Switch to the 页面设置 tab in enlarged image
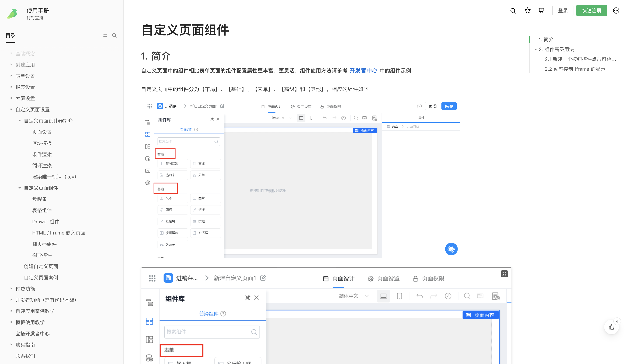 (x=383, y=279)
